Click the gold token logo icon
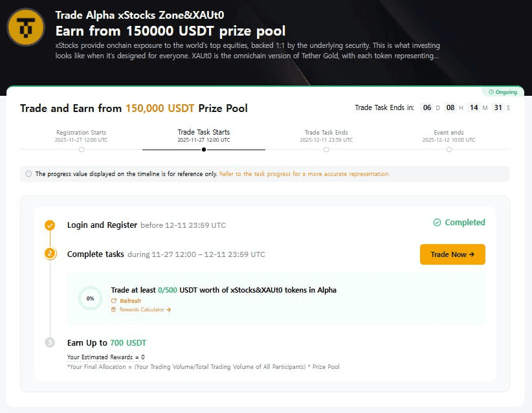532x413 pixels. (x=26, y=27)
